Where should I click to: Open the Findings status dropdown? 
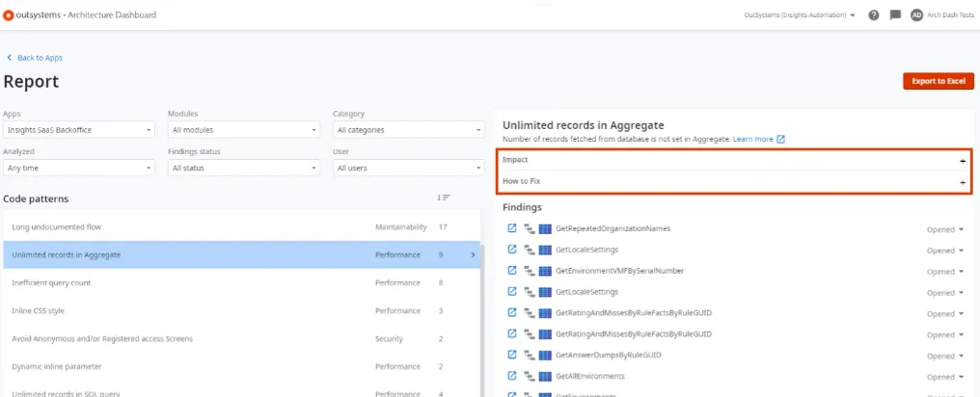coord(243,168)
